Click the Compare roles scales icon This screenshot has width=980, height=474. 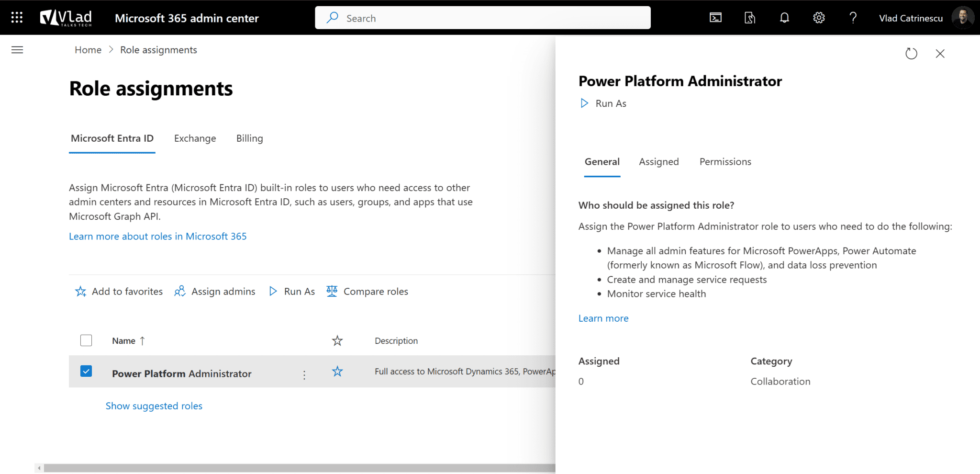331,291
